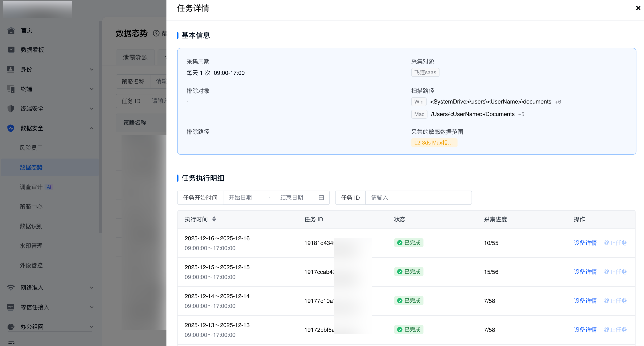The height and width of the screenshot is (346, 644).
Task: Close the 任务详情 panel
Action: pyautogui.click(x=638, y=8)
